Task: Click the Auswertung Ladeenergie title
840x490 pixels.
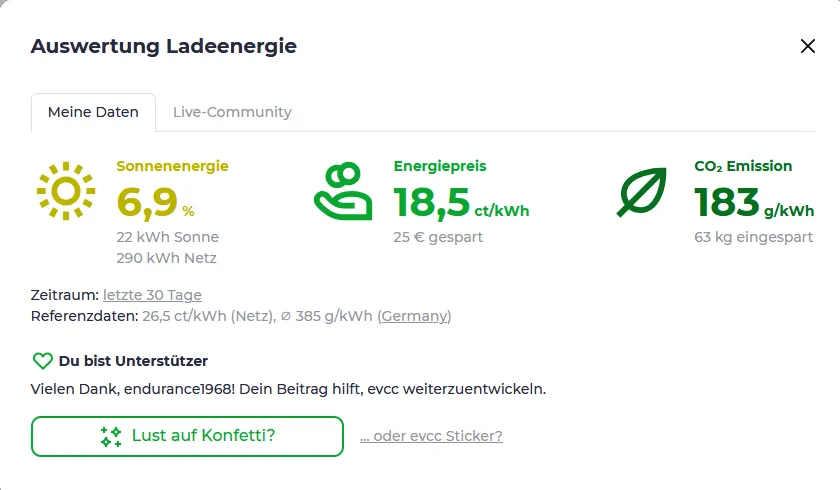Action: click(163, 46)
